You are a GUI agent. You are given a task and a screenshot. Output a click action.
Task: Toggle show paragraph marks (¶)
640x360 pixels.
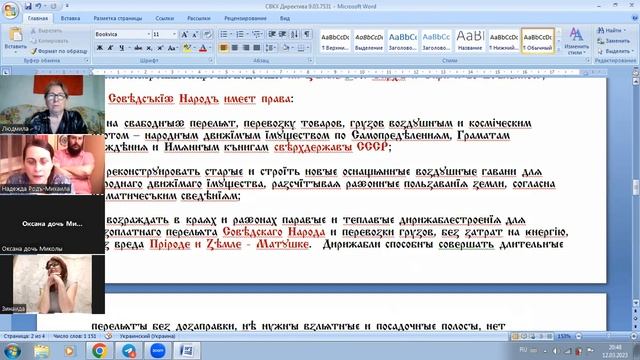coord(307,34)
